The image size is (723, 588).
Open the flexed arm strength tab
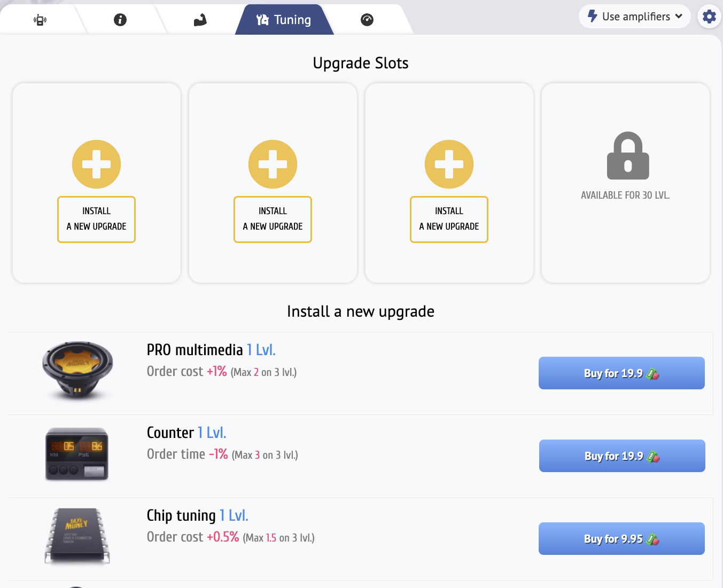[200, 20]
